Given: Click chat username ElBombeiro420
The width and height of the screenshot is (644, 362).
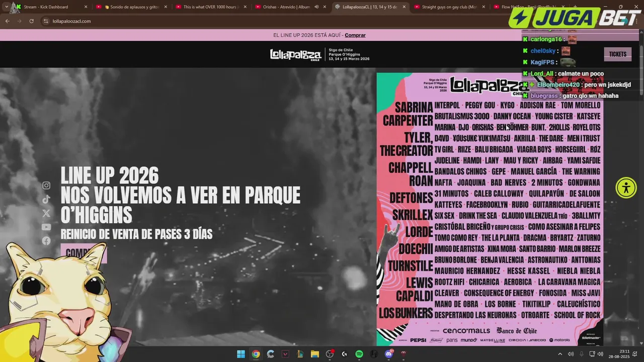Looking at the screenshot, I should [x=558, y=84].
